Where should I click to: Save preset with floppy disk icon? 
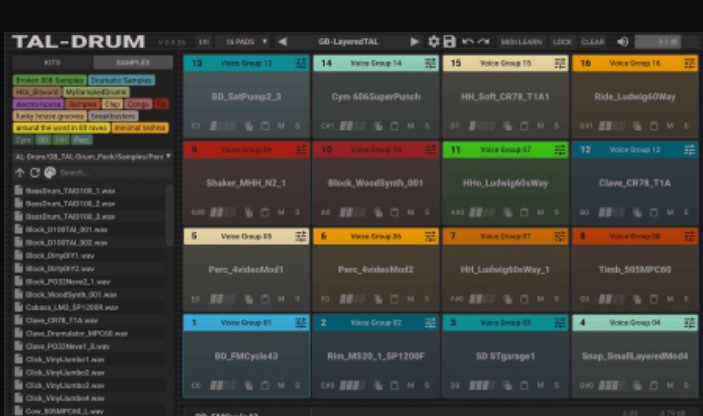449,42
